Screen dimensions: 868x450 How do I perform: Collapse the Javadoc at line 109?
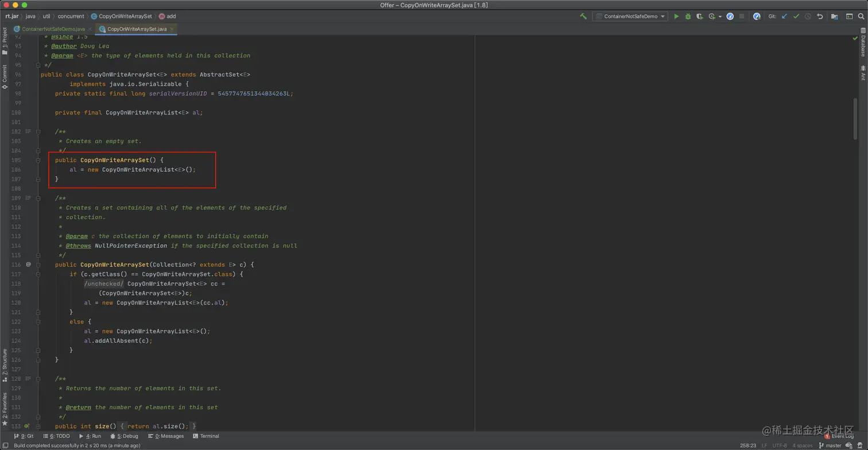[x=38, y=198]
